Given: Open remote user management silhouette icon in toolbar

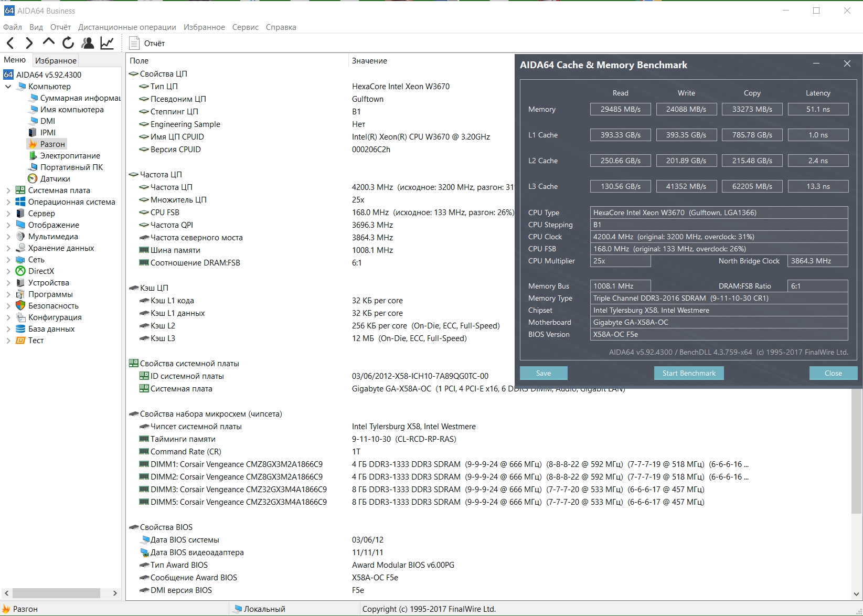Looking at the screenshot, I should tap(88, 43).
